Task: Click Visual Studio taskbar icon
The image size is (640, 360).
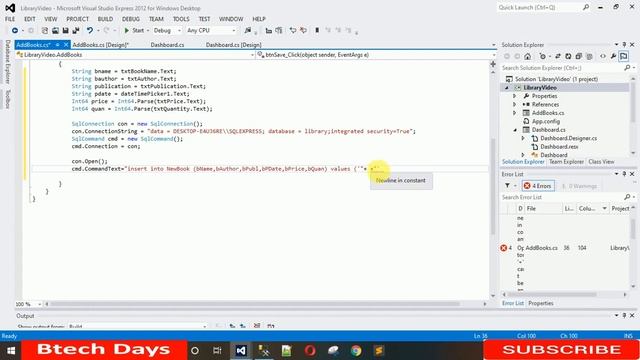Action: [241, 350]
